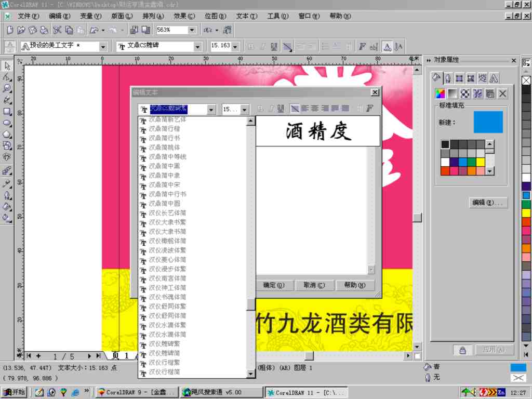The image size is (532, 399).
Task: Choose the fountain fill type icon
Action: tap(453, 94)
